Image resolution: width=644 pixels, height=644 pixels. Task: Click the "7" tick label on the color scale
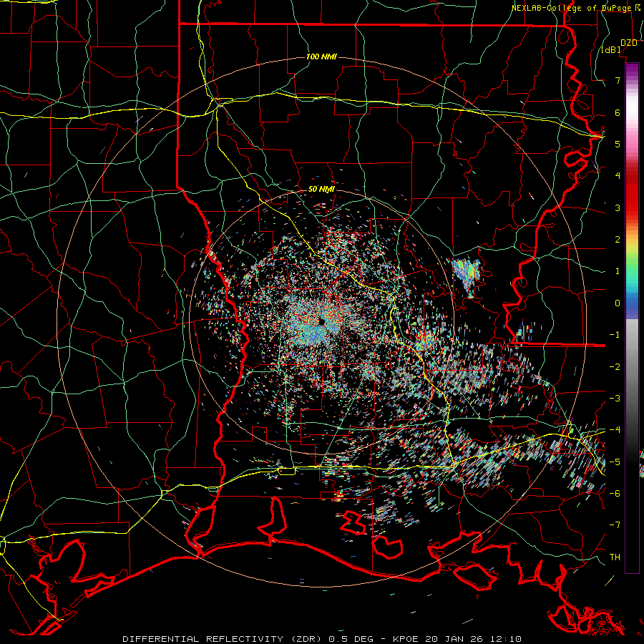[x=618, y=80]
